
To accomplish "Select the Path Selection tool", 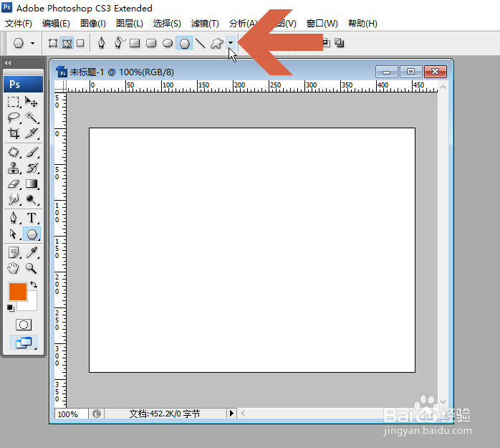I will click(x=14, y=234).
